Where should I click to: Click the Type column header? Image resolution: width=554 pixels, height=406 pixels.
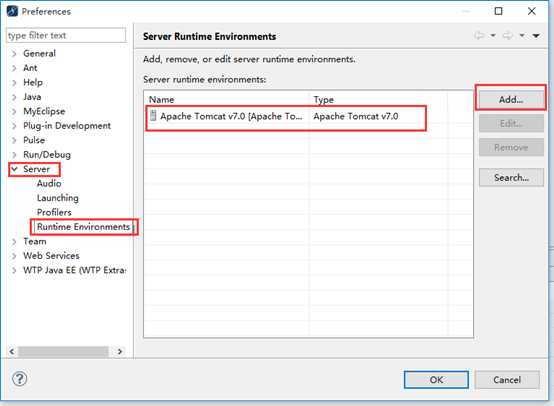(378, 99)
